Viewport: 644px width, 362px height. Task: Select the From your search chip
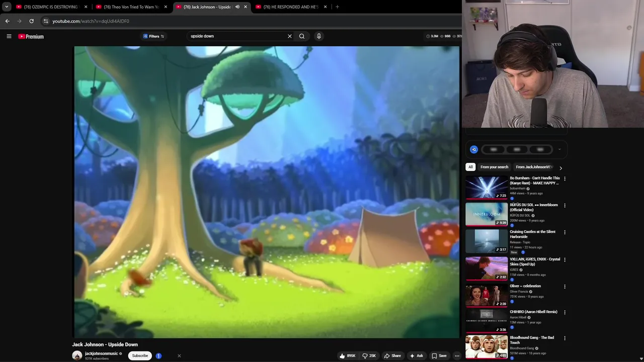pos(494,167)
